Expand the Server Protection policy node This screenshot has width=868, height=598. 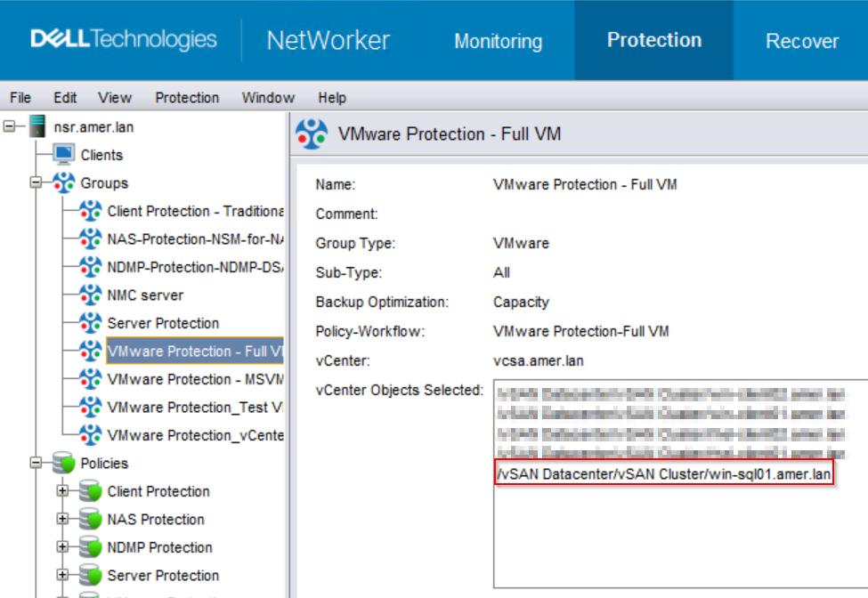click(x=63, y=576)
